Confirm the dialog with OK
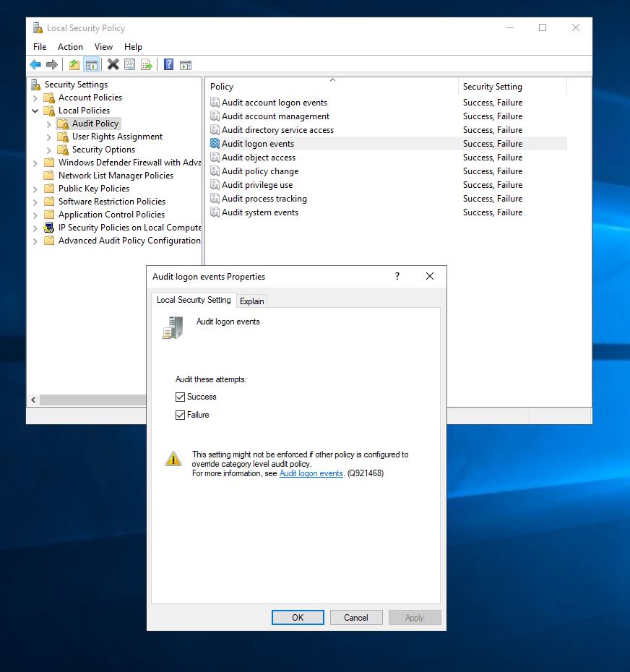630x672 pixels. [x=298, y=618]
